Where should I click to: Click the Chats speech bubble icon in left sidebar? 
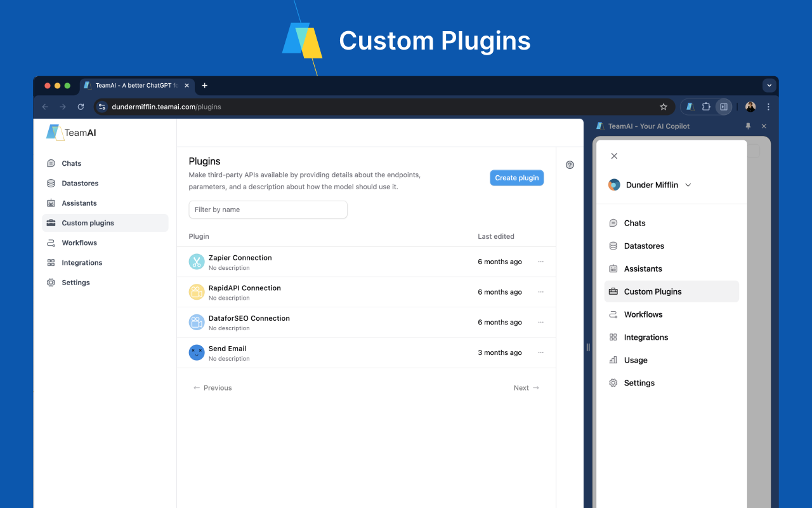[x=51, y=163]
